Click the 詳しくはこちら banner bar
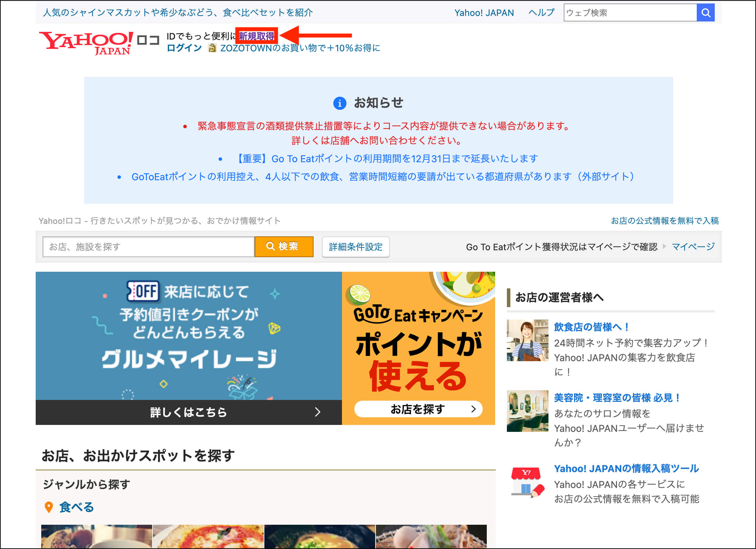The height and width of the screenshot is (549, 756). pos(189,412)
